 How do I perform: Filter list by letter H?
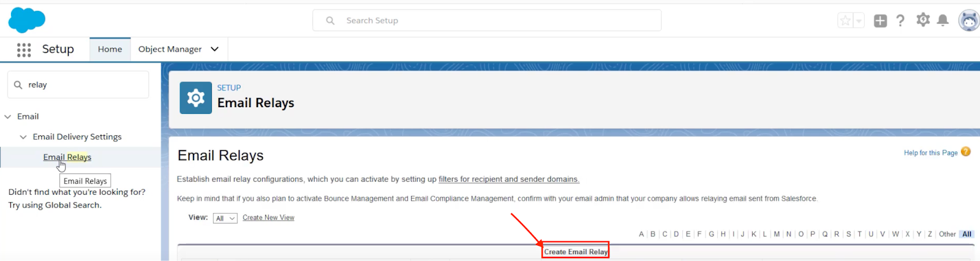[x=723, y=234]
